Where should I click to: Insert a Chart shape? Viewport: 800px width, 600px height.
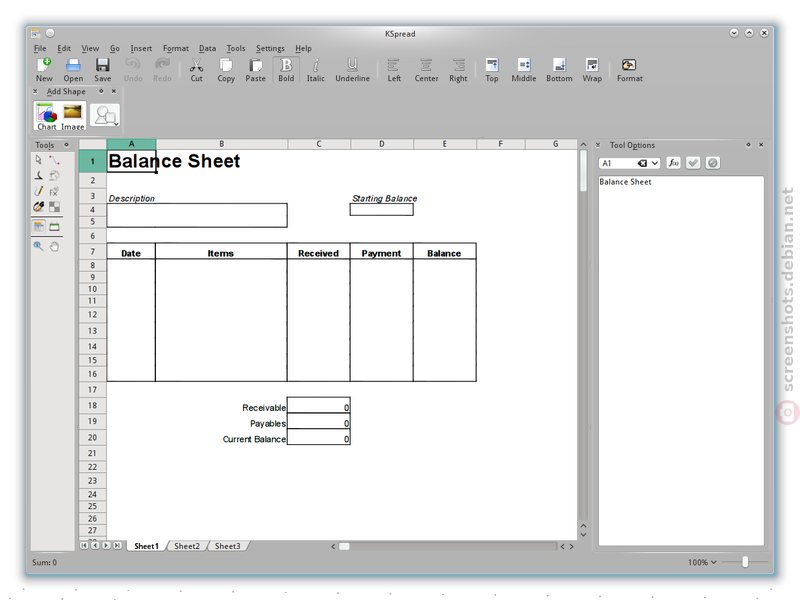[x=46, y=116]
